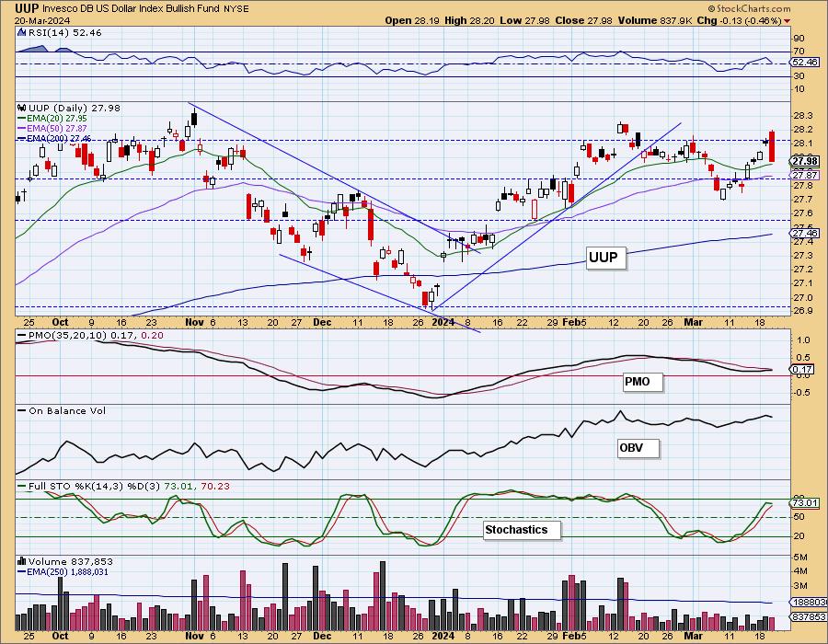828x644 pixels.
Task: Click the candlestick icon beside UUP (Daily)
Action: coord(22,108)
